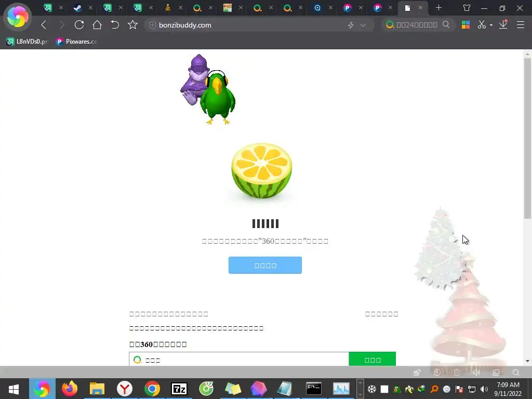This screenshot has width=532, height=399.
Task: Click the link at right above search box
Action: point(381,314)
